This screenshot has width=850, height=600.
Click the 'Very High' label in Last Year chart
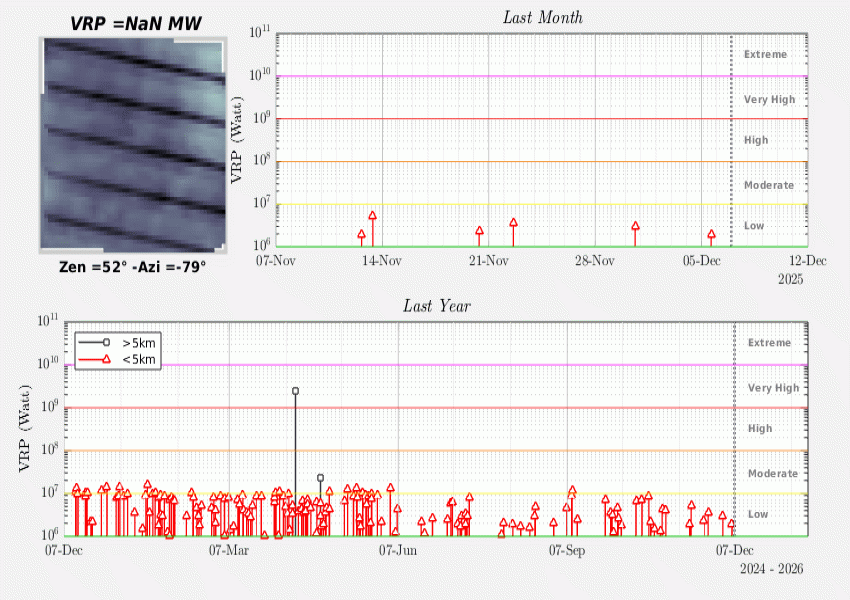[773, 388]
